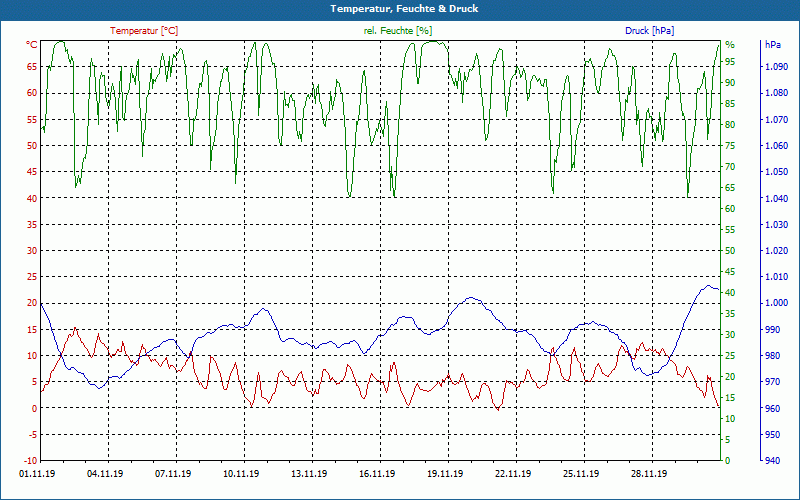The height and width of the screenshot is (500, 800).
Task: Click date label '01.11.19' on the time axis
Action: point(37,474)
